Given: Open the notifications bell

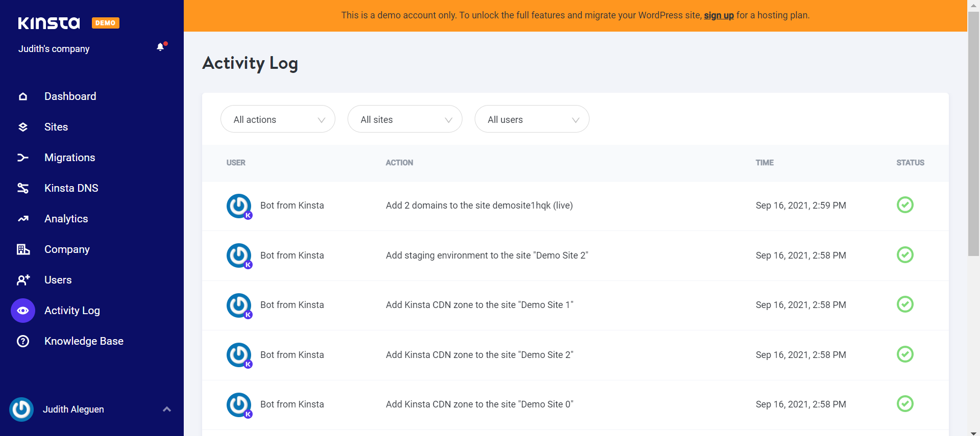Looking at the screenshot, I should (161, 47).
